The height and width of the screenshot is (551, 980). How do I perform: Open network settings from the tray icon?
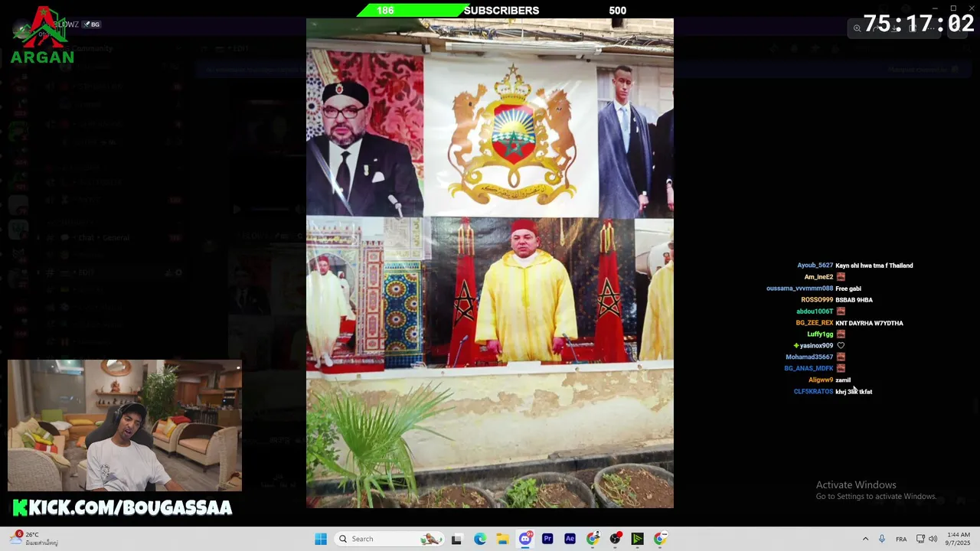[x=920, y=539]
